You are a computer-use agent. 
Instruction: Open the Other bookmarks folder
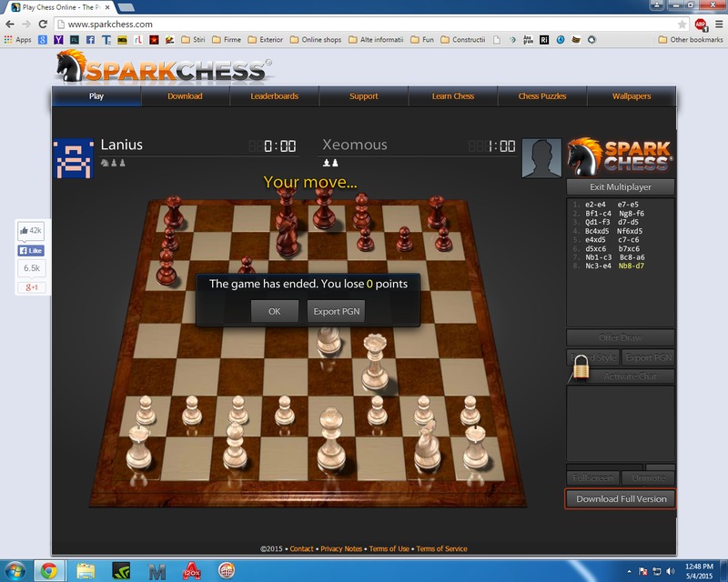click(691, 39)
